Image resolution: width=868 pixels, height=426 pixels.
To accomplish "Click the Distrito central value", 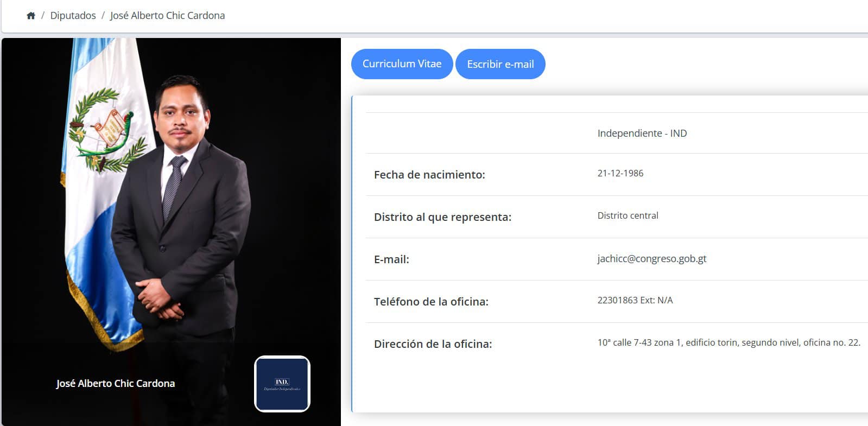I will (x=628, y=216).
